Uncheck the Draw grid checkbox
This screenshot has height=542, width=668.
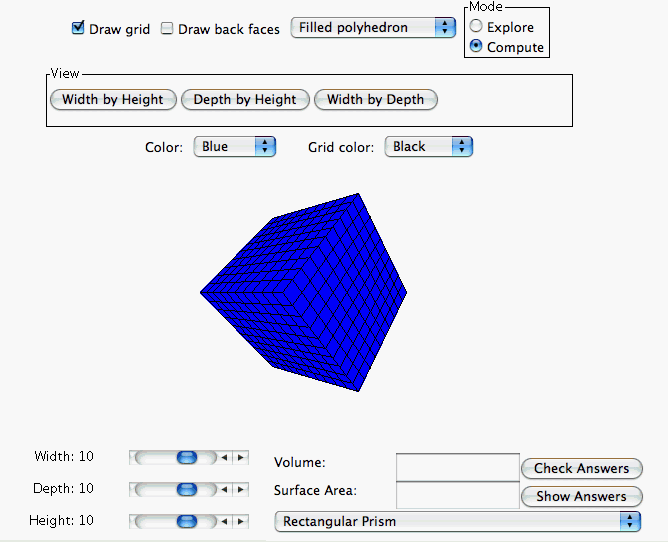[78, 29]
